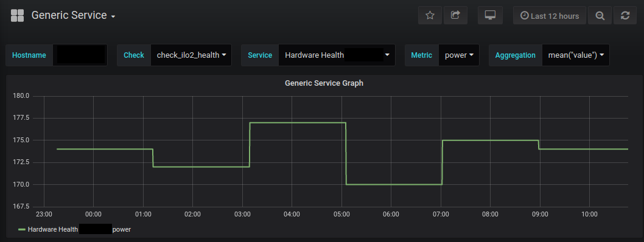
Task: Click the graph line low segment at 170
Action: tap(394, 185)
